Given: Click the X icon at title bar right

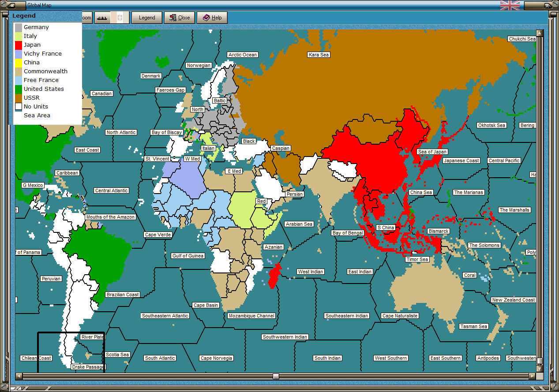Looking at the screenshot, I should [x=547, y=5].
